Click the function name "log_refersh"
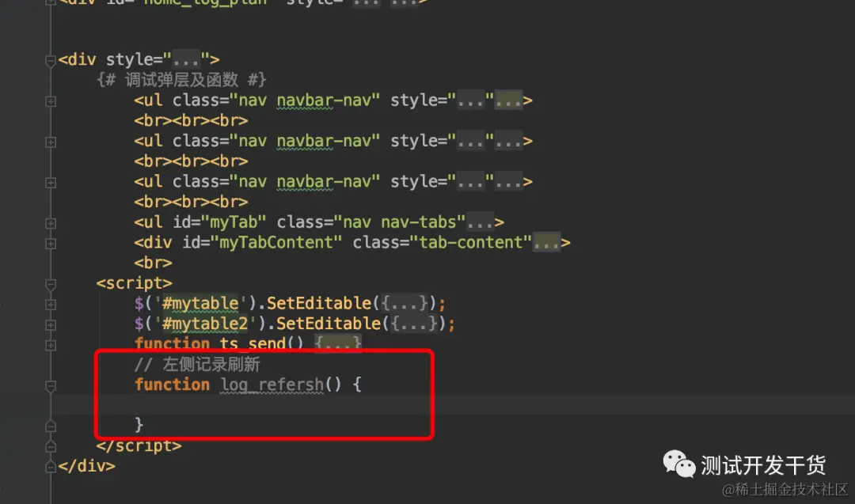Screen dimensions: 855x504 [272, 385]
